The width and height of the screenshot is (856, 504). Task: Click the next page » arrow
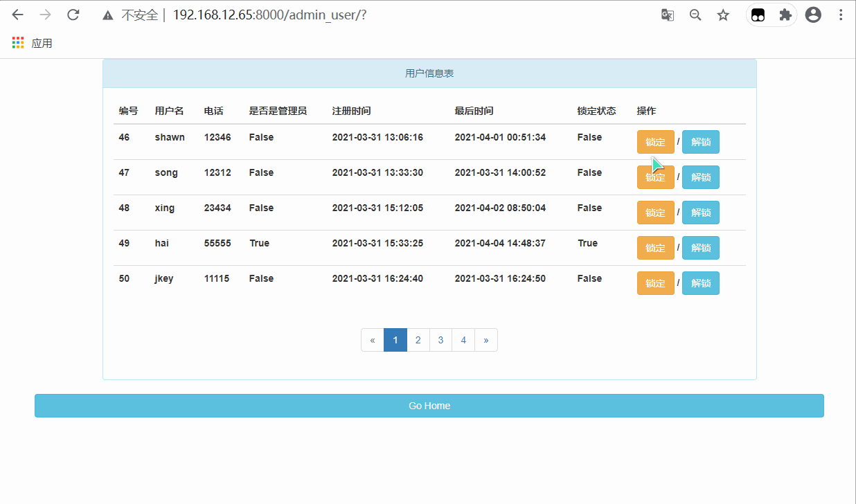click(x=486, y=340)
